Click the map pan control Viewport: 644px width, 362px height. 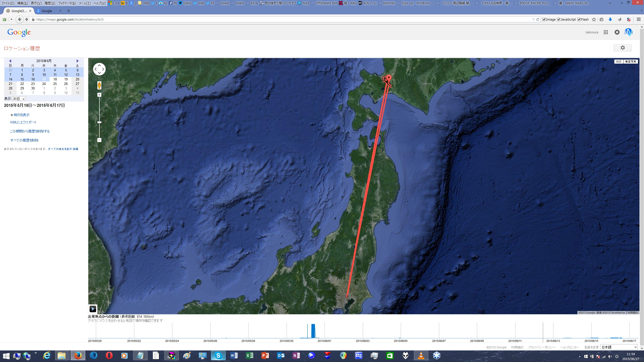tap(99, 69)
